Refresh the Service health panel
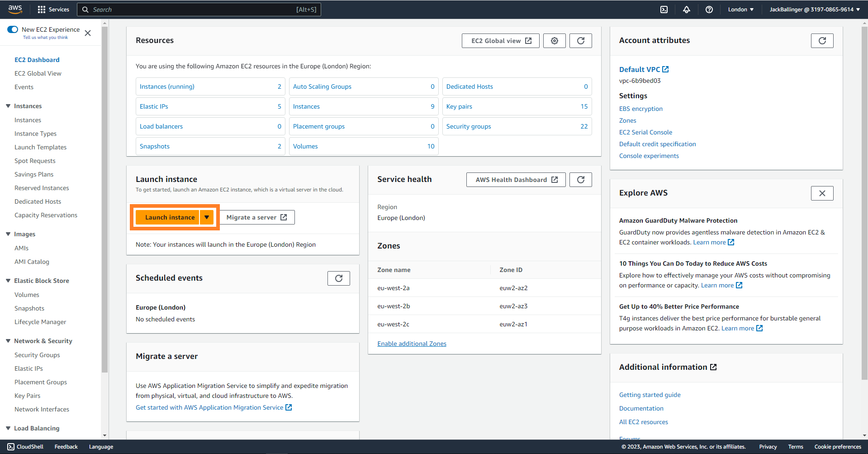Image resolution: width=868 pixels, height=454 pixels. [580, 180]
